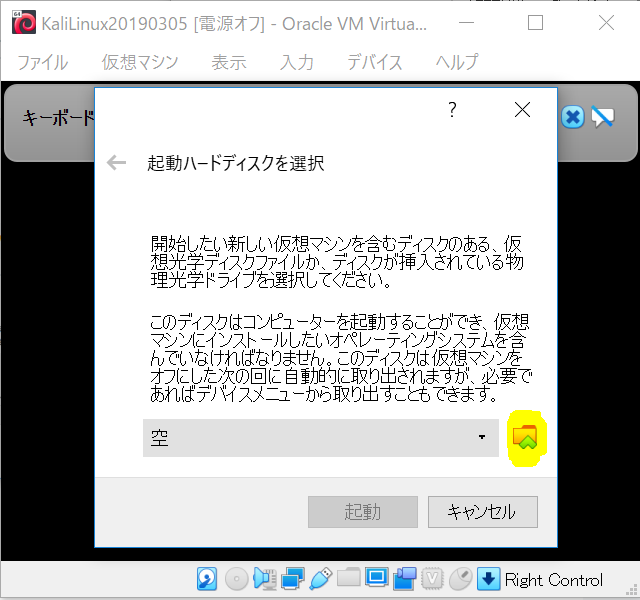Dismiss the notification with the blue X icon

click(x=573, y=118)
